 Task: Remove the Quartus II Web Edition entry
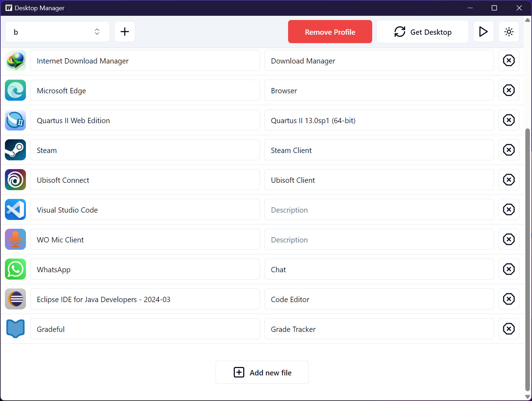coord(509,120)
